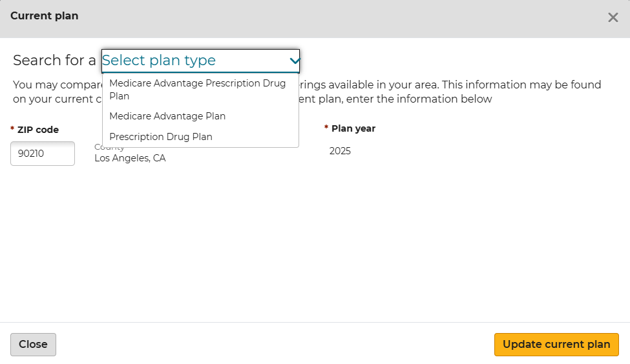Image resolution: width=630 pixels, height=364 pixels.
Task: Click the Current plan dialog title
Action: pos(45,15)
